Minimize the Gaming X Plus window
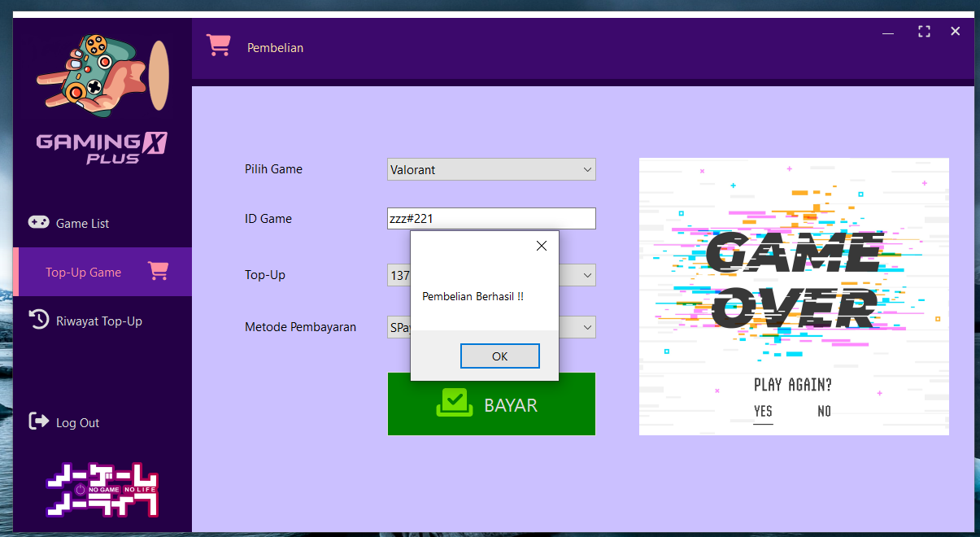Screen dimensions: 980x537 888,33
